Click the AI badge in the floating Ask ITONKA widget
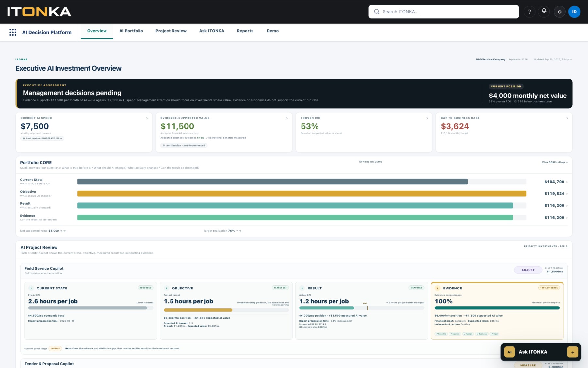This screenshot has width=588, height=368. (509, 352)
